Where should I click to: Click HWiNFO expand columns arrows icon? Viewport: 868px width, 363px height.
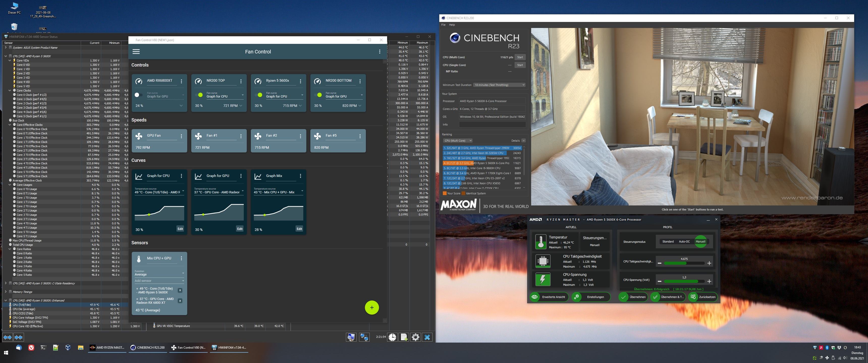[8, 337]
